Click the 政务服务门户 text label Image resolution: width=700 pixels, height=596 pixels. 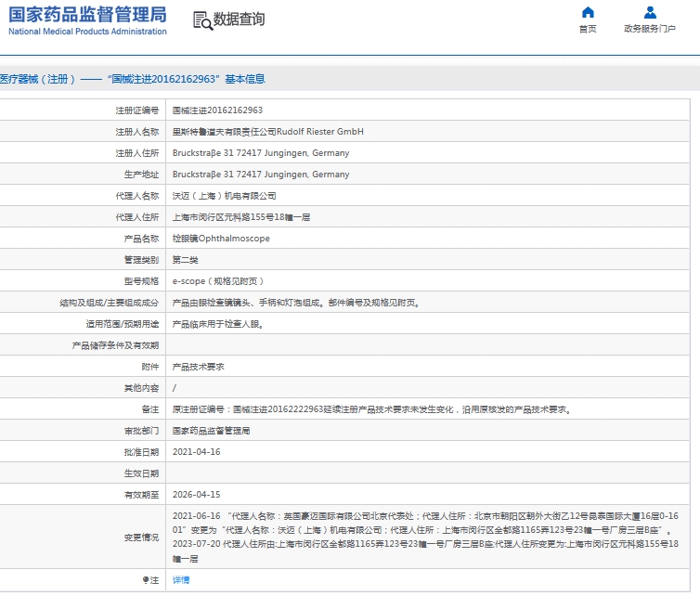tap(649, 29)
